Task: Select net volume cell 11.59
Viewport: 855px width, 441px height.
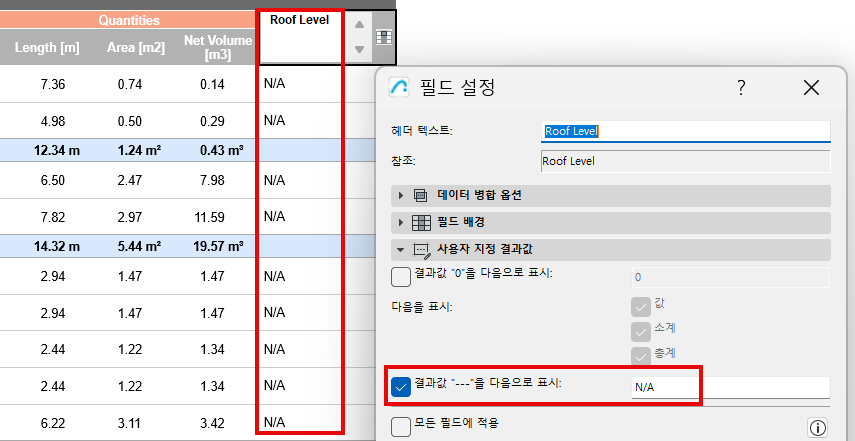Action: pyautogui.click(x=209, y=218)
